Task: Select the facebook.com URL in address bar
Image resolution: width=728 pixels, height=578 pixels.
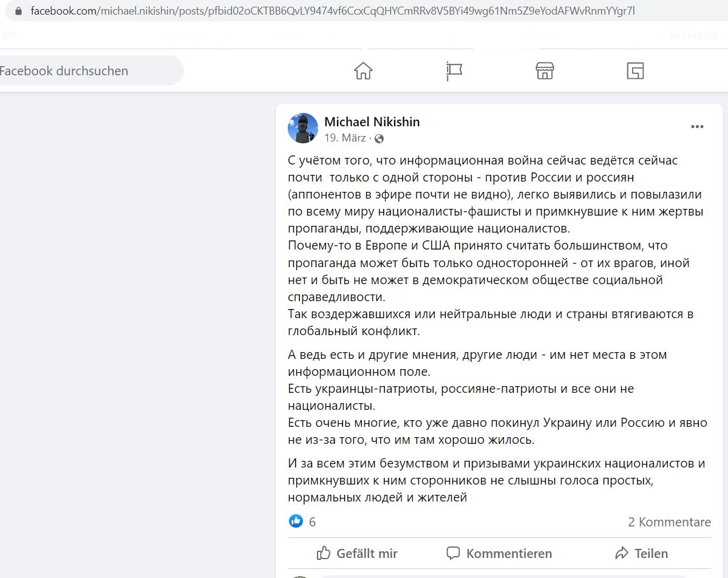Action: pyautogui.click(x=333, y=11)
